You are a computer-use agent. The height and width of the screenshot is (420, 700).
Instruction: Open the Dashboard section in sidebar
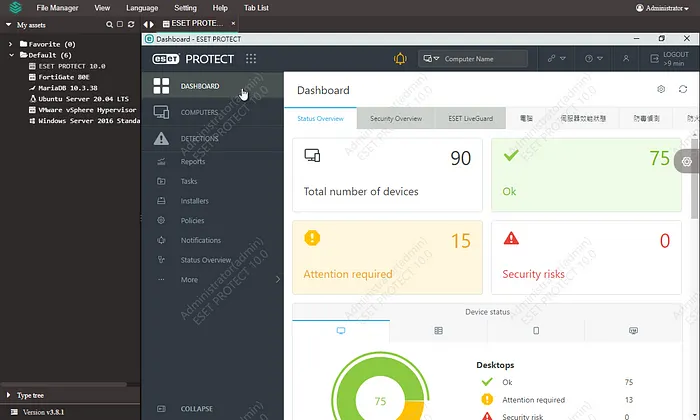212,86
